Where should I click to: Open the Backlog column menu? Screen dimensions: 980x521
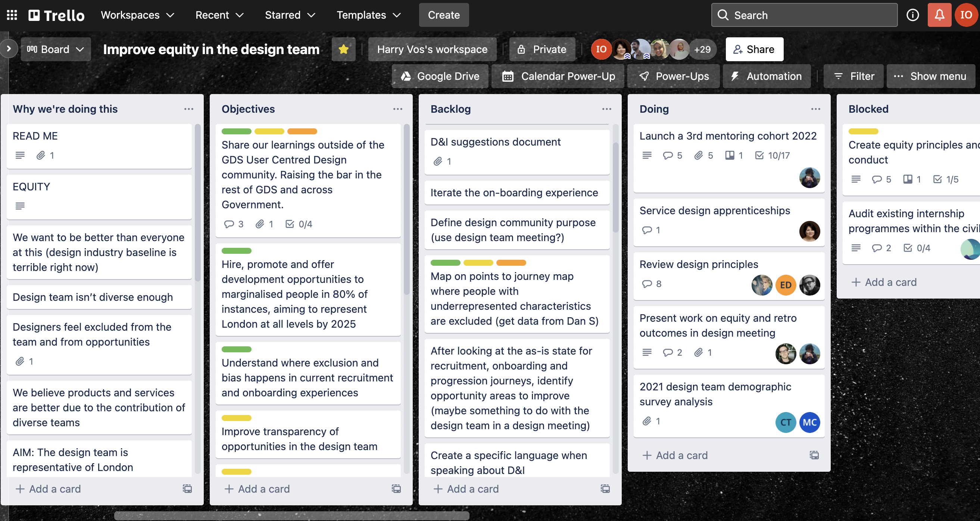[605, 109]
